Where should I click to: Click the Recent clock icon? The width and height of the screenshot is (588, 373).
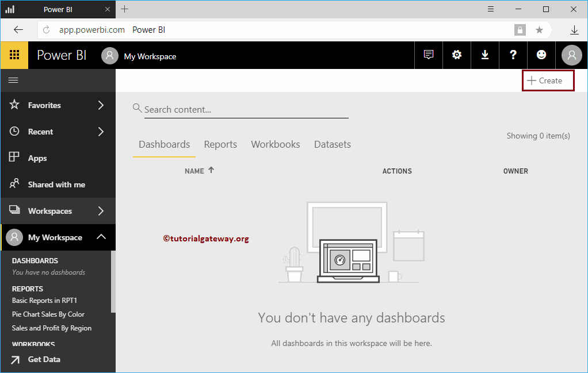click(x=14, y=131)
